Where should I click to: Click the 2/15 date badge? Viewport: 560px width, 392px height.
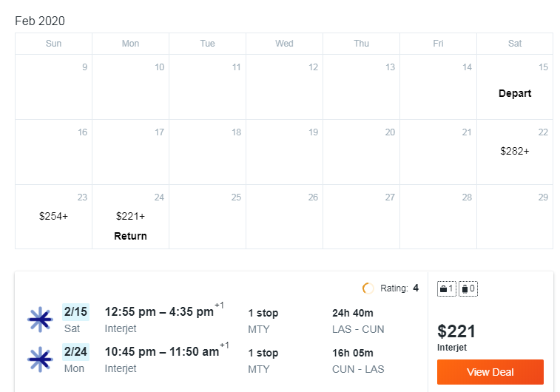(x=75, y=311)
